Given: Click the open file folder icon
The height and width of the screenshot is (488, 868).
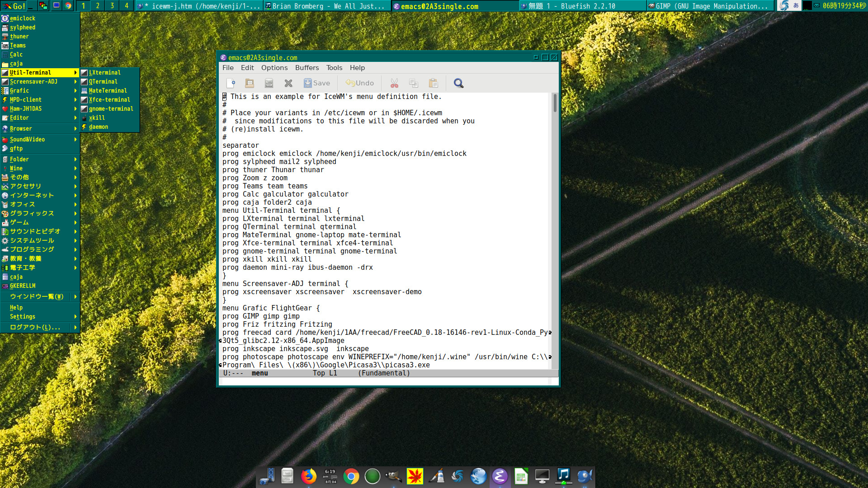Looking at the screenshot, I should tap(250, 83).
